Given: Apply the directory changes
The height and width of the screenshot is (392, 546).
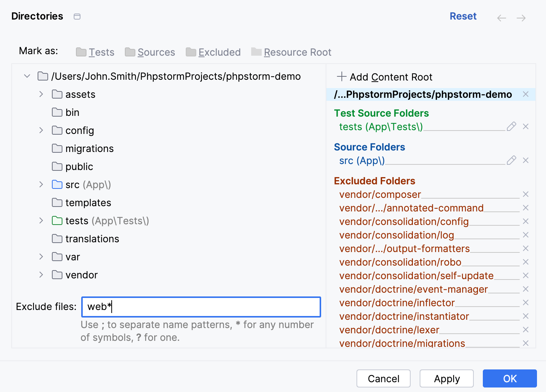Looking at the screenshot, I should 446,378.
